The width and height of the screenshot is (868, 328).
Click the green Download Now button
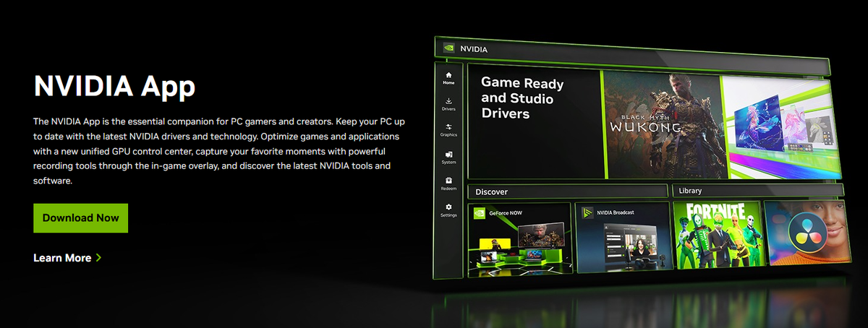[x=80, y=217]
